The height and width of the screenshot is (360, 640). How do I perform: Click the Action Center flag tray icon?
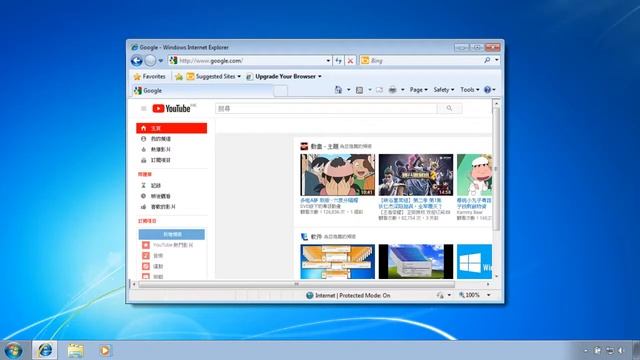(598, 351)
